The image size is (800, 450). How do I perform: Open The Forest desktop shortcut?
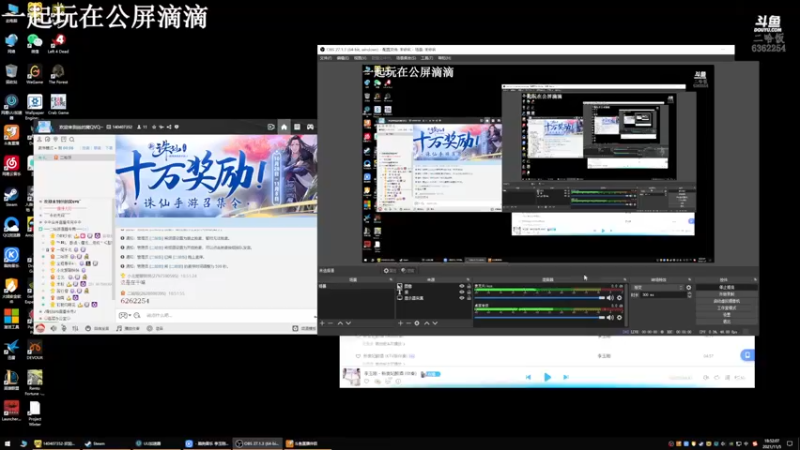pos(58,74)
